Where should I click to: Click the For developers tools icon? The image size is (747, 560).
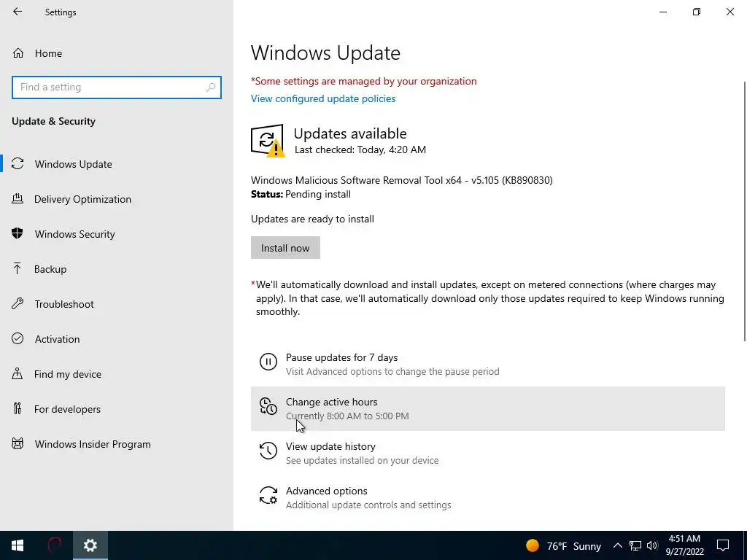point(18,408)
